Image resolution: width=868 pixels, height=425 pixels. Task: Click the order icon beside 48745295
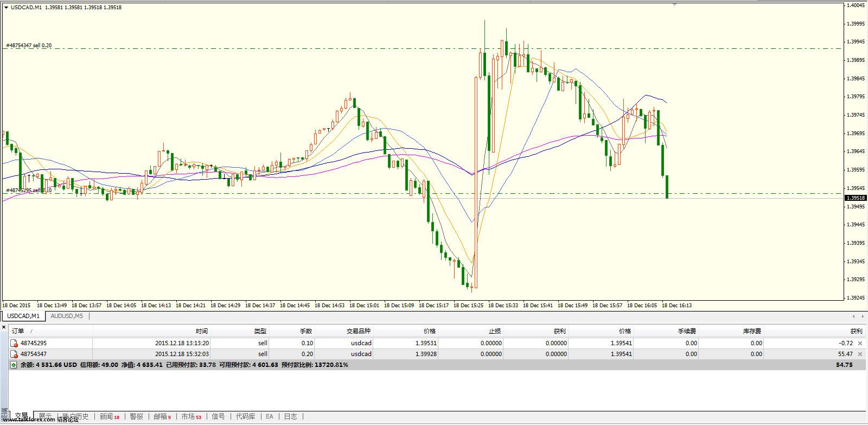click(x=14, y=343)
